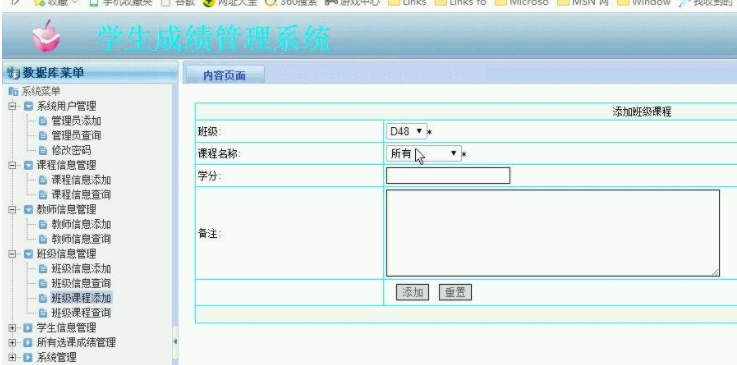Collapse the 教师信息管理 tree node

click(x=12, y=210)
